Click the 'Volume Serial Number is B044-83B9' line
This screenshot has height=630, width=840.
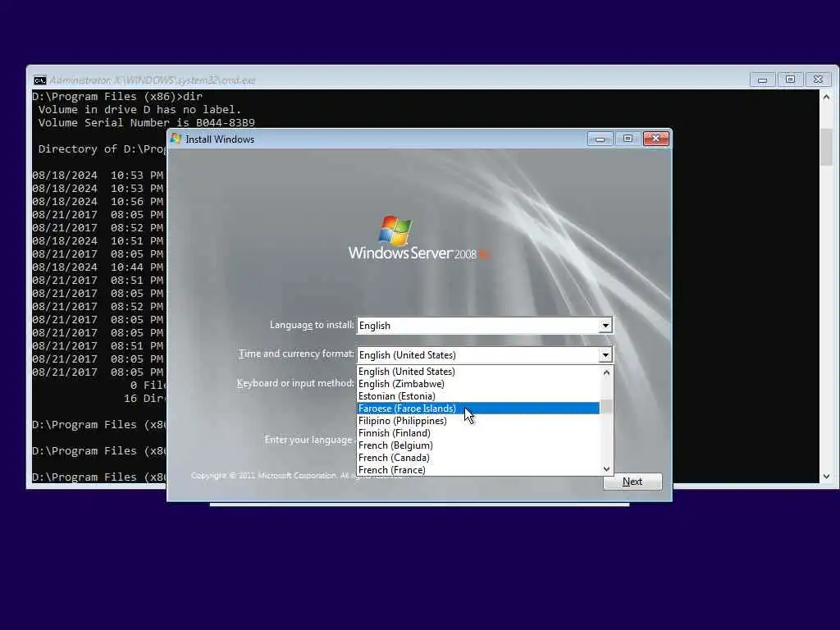pos(146,123)
